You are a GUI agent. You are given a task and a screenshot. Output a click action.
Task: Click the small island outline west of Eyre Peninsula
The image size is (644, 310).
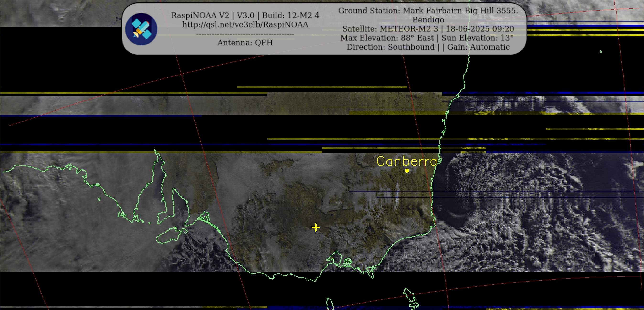[x=99, y=199]
